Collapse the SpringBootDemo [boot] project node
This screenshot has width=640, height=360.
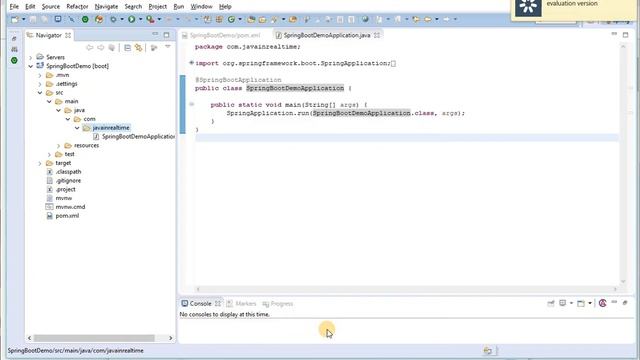click(x=31, y=66)
